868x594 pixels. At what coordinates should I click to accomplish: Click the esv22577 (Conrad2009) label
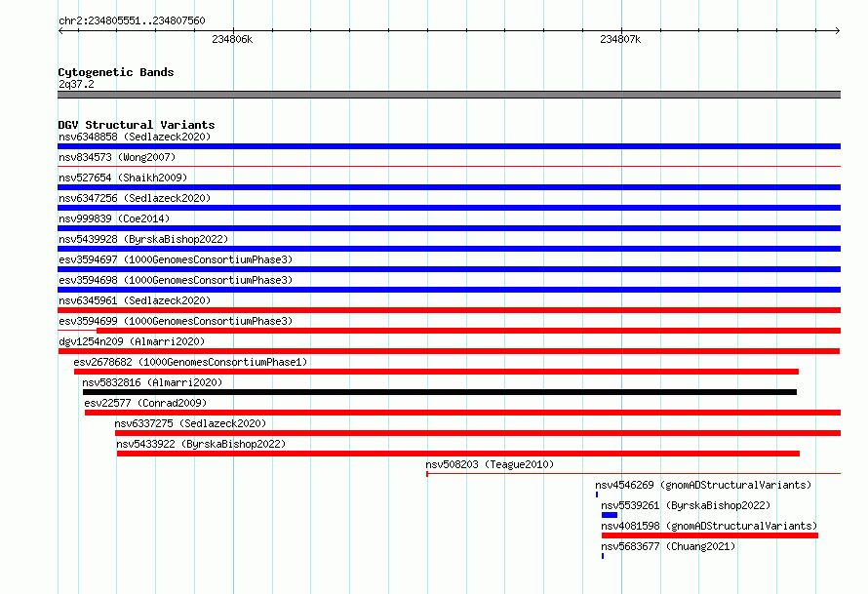click(145, 403)
